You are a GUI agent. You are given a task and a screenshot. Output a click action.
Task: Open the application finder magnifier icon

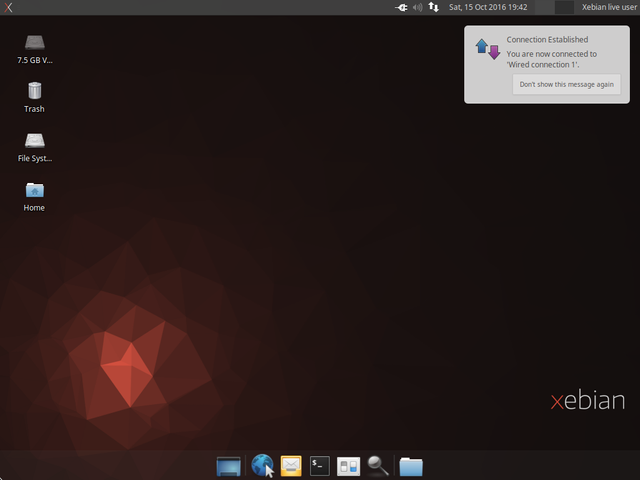(378, 466)
